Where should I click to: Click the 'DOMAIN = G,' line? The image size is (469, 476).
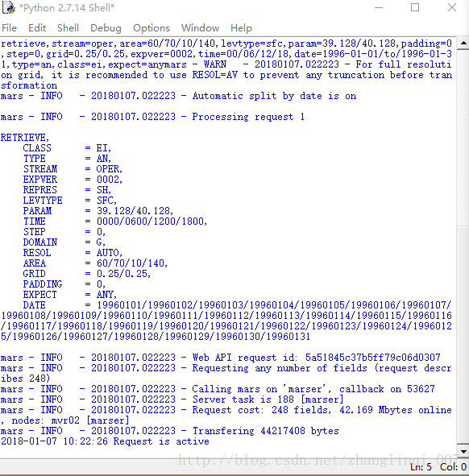point(64,242)
